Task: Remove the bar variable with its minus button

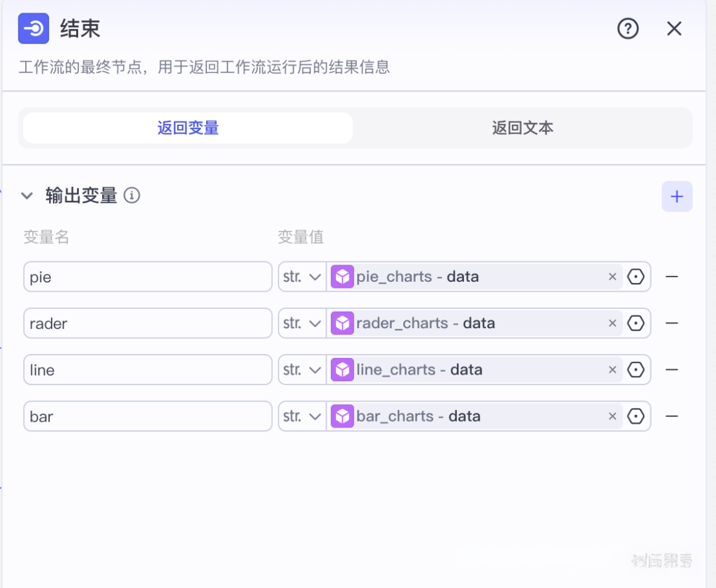Action: tap(672, 416)
